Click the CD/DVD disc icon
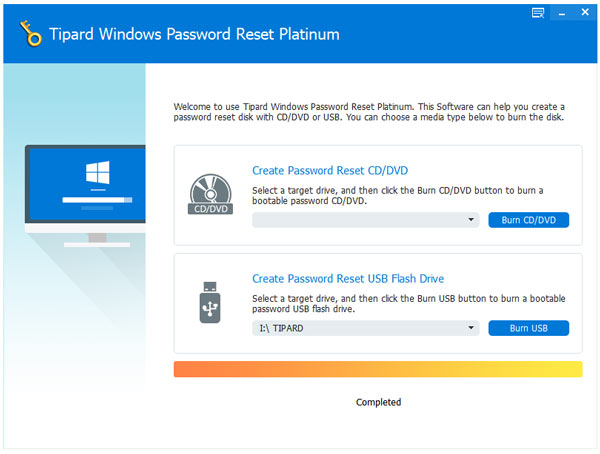Screen dimensions: 600x454 (210, 194)
